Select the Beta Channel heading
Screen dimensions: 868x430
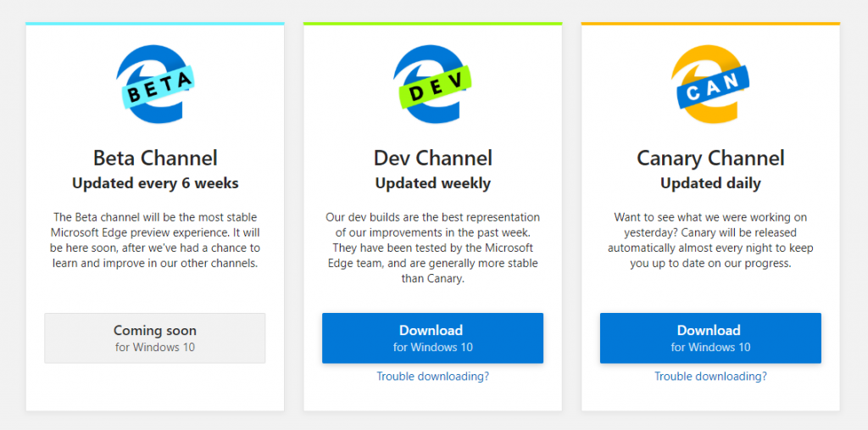click(x=155, y=159)
